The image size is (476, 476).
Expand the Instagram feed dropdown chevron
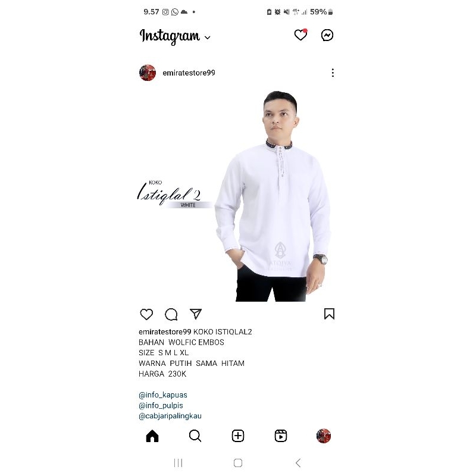pyautogui.click(x=207, y=37)
